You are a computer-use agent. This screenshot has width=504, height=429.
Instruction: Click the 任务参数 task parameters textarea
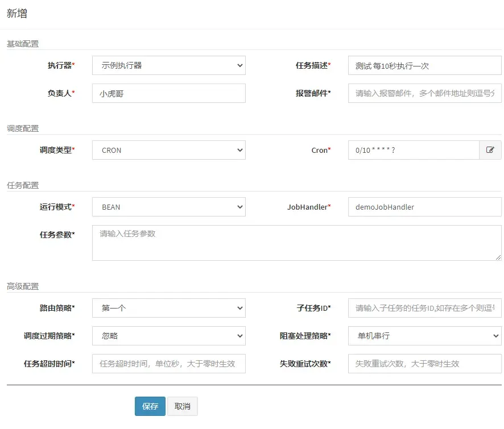(297, 242)
